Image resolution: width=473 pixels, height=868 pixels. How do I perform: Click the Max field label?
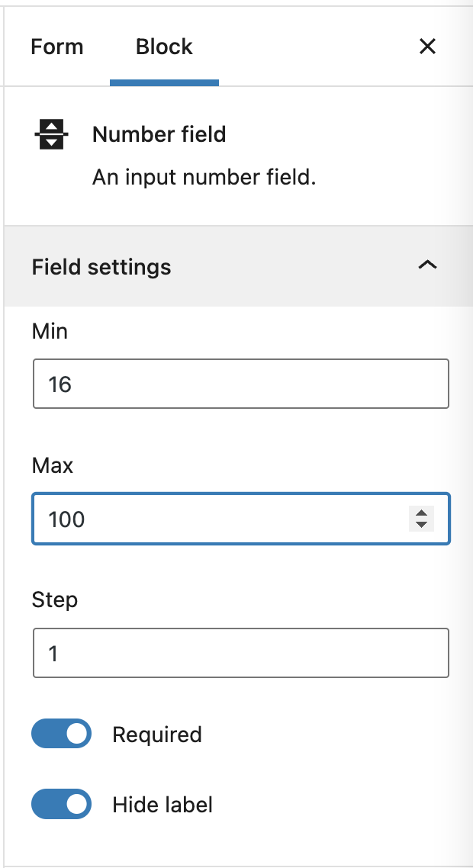coord(53,465)
